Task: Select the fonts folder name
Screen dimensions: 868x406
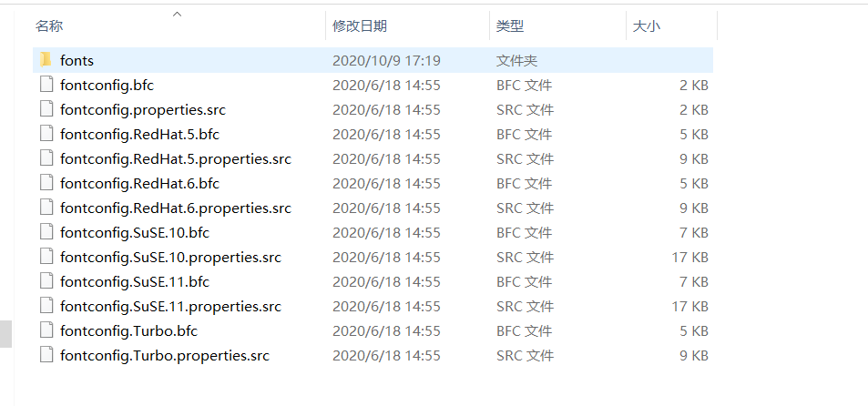Action: coord(77,60)
